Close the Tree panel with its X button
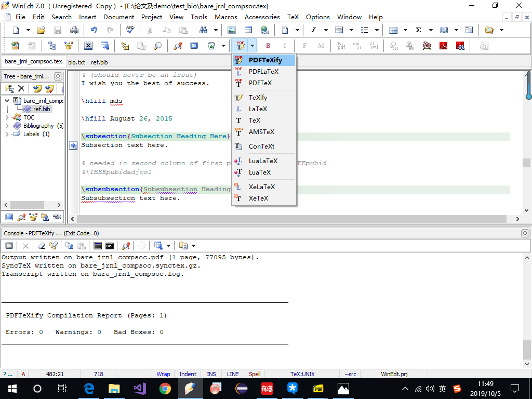532x399 pixels. (58, 76)
